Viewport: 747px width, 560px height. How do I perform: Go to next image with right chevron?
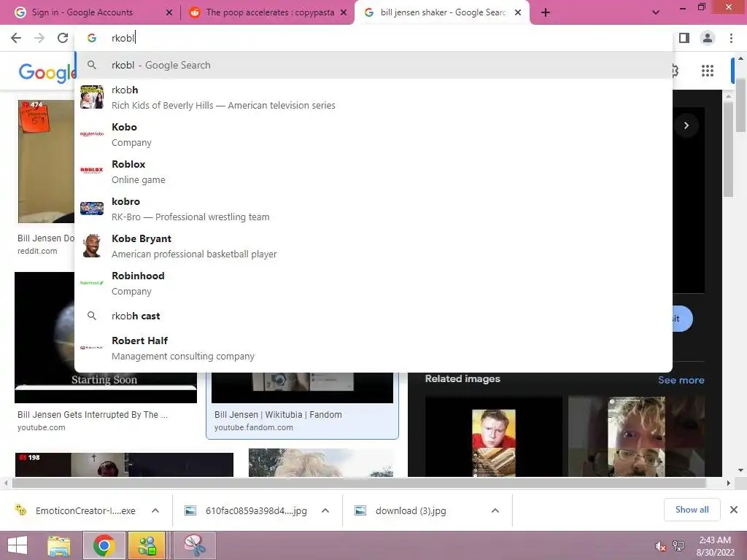pos(686,125)
